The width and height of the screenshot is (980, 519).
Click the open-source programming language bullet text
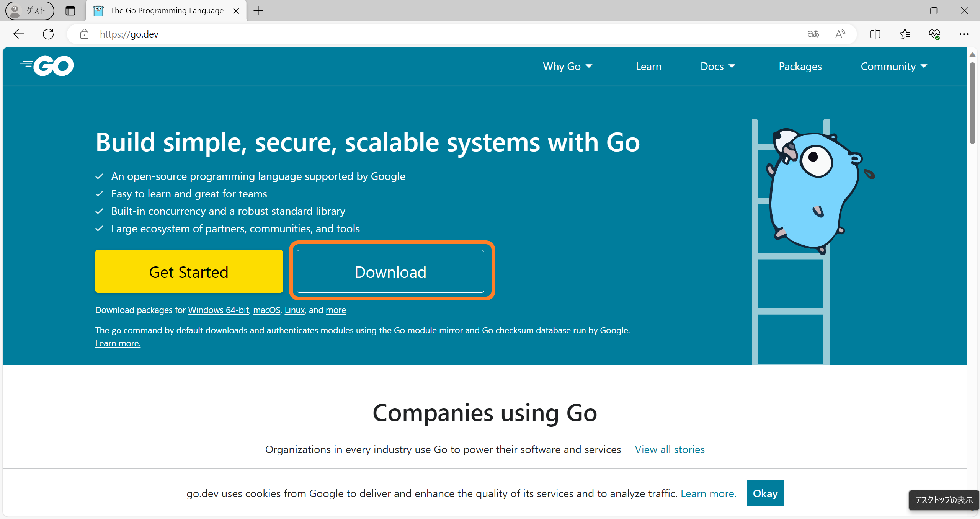258,176
